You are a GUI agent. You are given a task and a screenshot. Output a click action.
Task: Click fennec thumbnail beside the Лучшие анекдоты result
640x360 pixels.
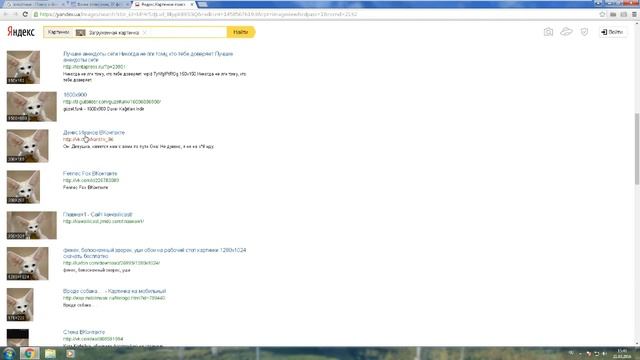pyautogui.click(x=23, y=67)
